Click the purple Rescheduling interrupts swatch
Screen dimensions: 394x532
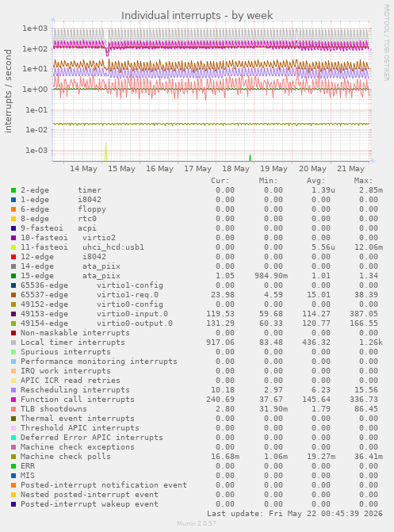13,390
